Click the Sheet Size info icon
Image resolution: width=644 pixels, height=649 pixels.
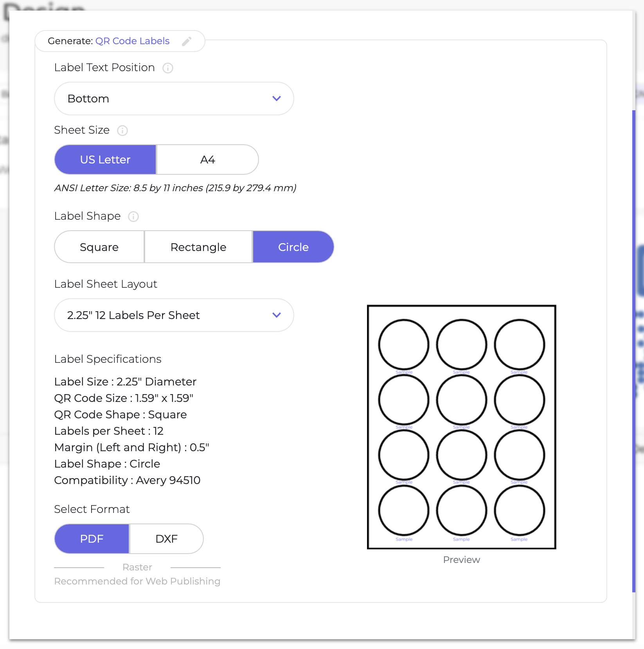point(122,131)
